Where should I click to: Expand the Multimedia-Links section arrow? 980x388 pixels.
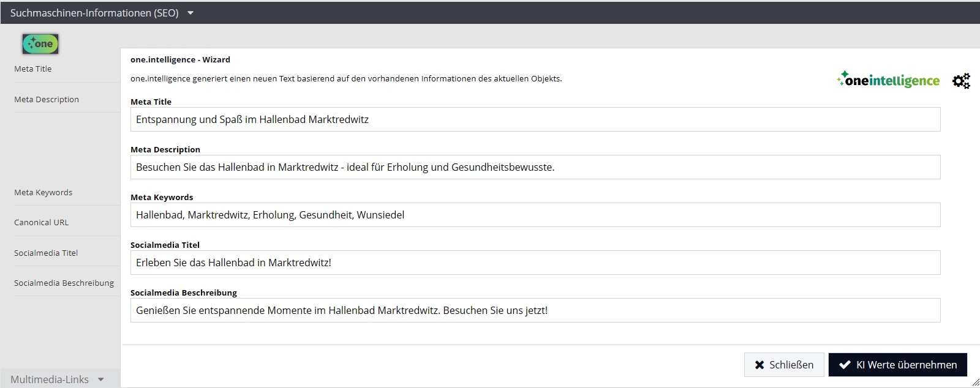click(101, 379)
